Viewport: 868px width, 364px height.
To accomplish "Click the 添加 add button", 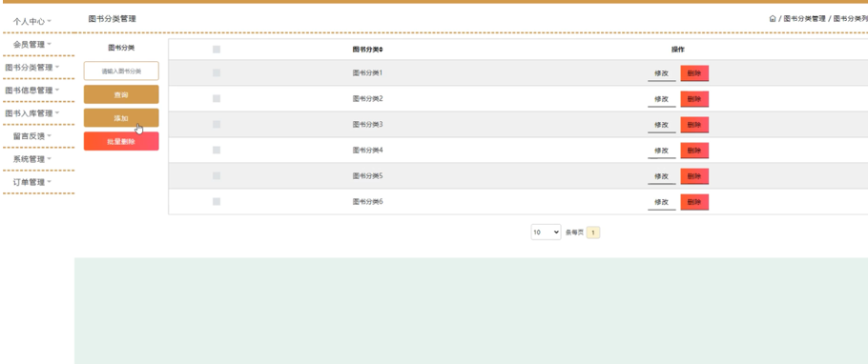I will (121, 118).
